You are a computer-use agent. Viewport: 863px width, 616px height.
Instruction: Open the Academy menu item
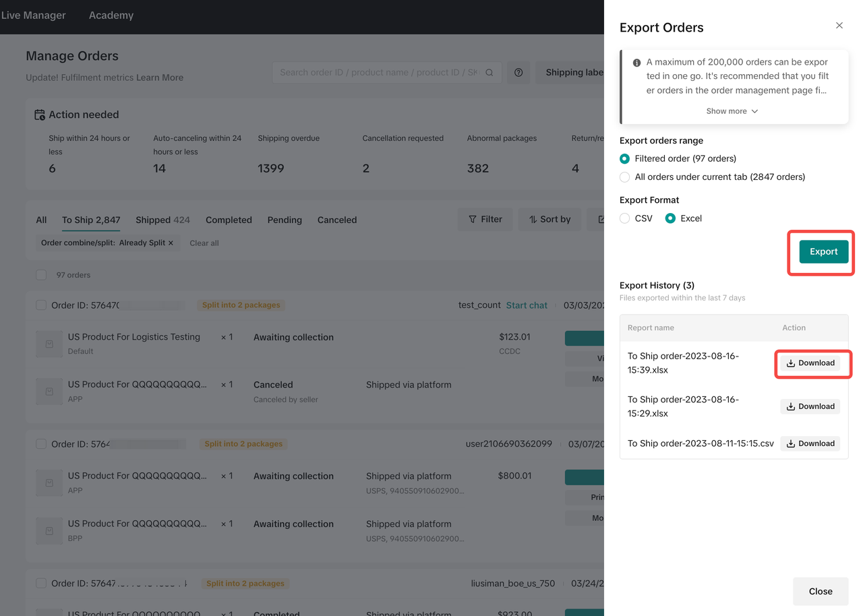(x=111, y=16)
